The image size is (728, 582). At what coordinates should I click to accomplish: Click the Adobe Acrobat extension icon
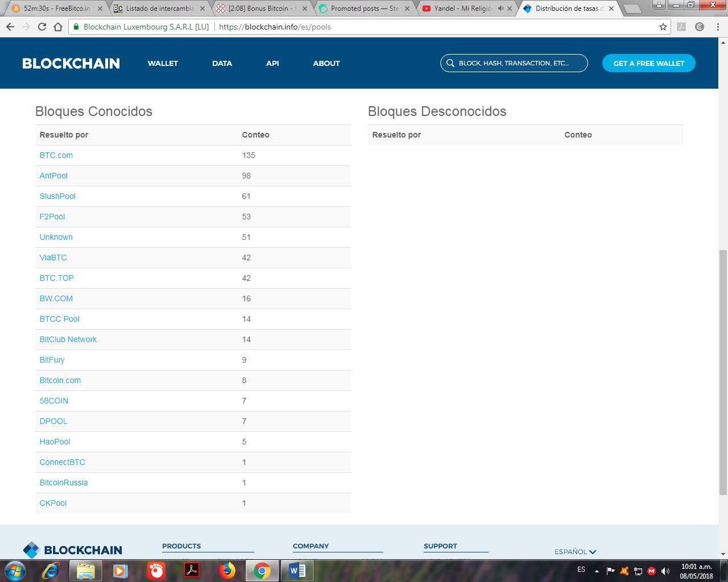681,27
